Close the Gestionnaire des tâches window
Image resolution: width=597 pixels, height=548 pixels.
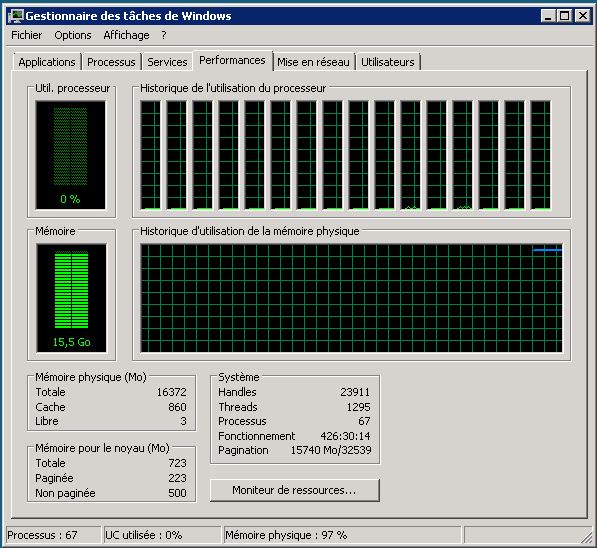click(583, 16)
